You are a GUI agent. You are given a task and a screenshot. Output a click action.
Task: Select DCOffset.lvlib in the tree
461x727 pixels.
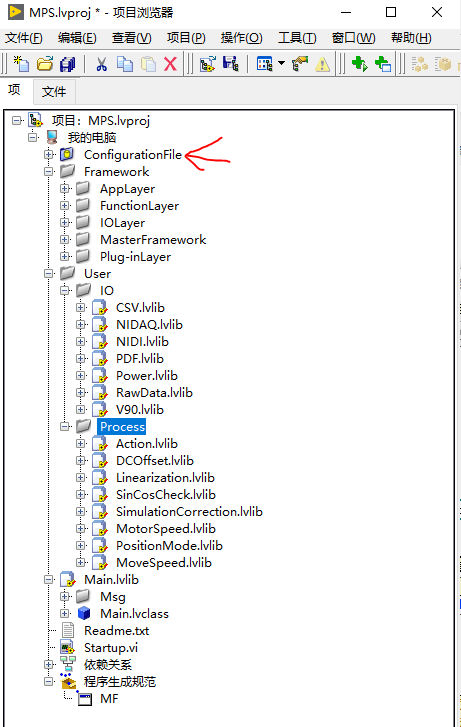pyautogui.click(x=155, y=460)
